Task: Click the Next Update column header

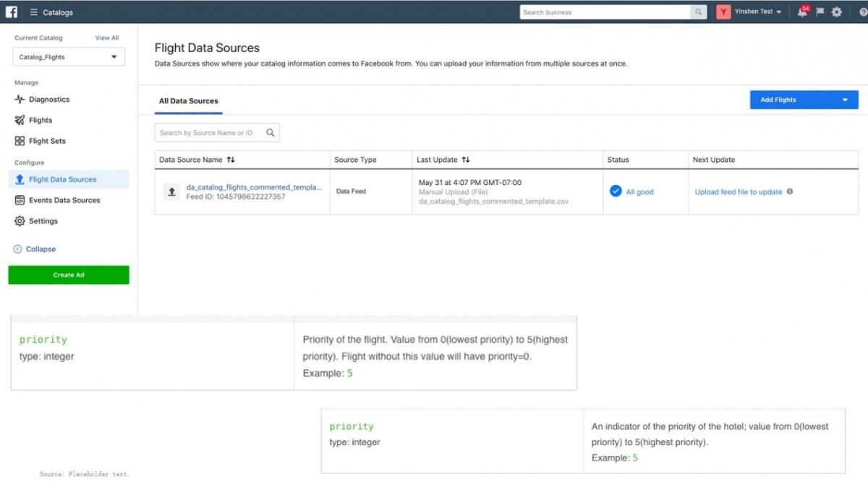Action: pyautogui.click(x=714, y=160)
